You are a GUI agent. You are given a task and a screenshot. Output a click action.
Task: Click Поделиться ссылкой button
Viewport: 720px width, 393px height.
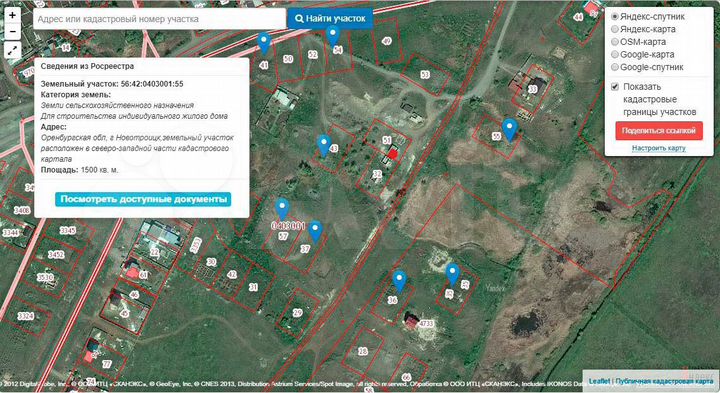pos(659,131)
